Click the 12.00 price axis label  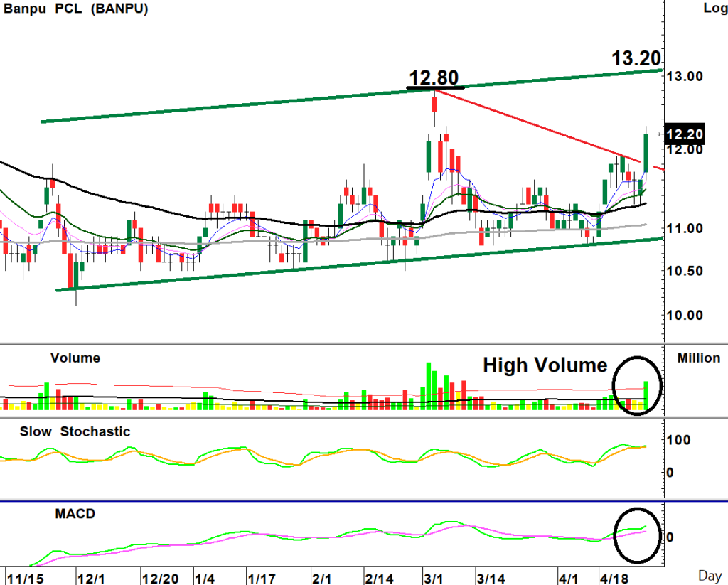coord(685,150)
